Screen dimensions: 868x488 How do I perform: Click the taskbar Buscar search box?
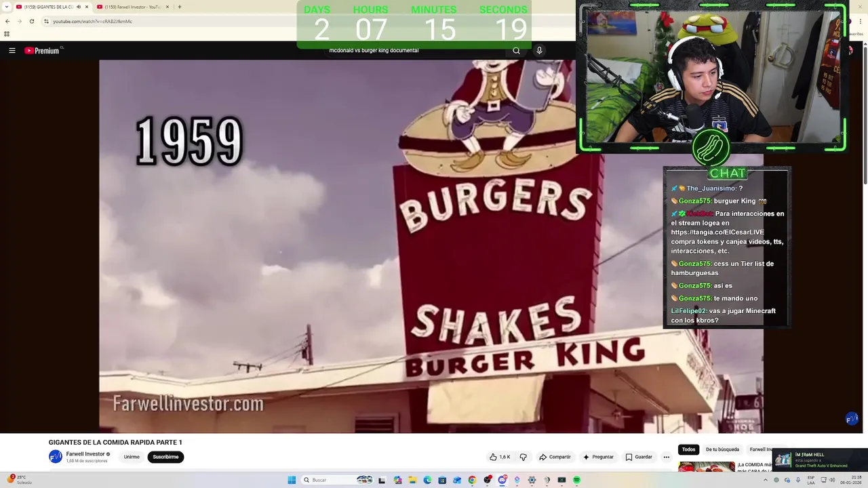(337, 480)
